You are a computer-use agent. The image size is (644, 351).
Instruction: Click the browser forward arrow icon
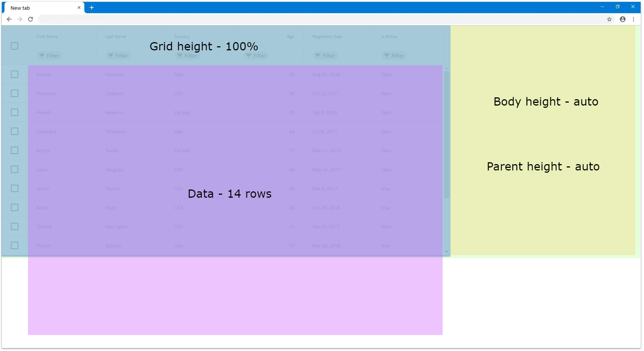20,19
